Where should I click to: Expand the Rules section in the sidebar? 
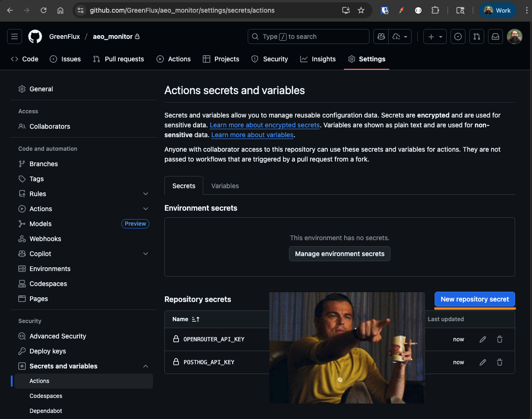point(146,193)
